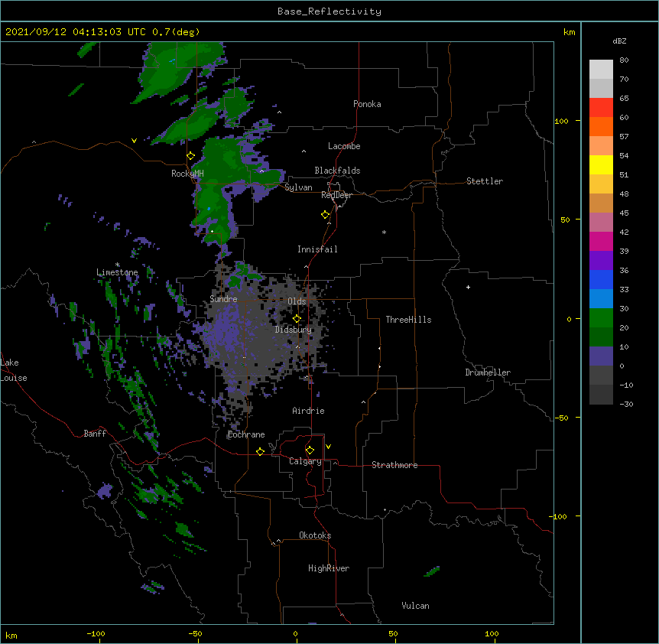659x644 pixels.
Task: Click the Sundre city label
Action: pos(223,299)
